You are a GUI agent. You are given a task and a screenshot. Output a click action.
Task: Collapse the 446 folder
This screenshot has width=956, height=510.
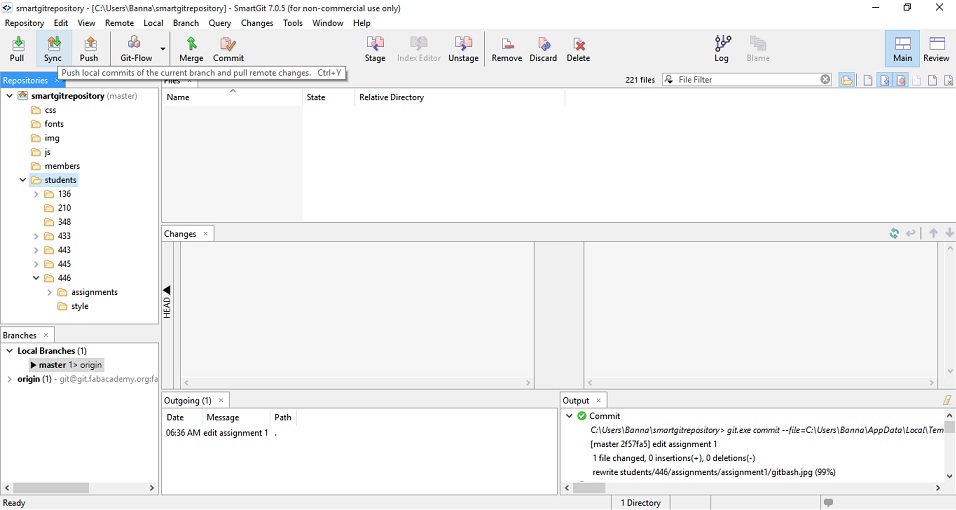click(x=36, y=278)
